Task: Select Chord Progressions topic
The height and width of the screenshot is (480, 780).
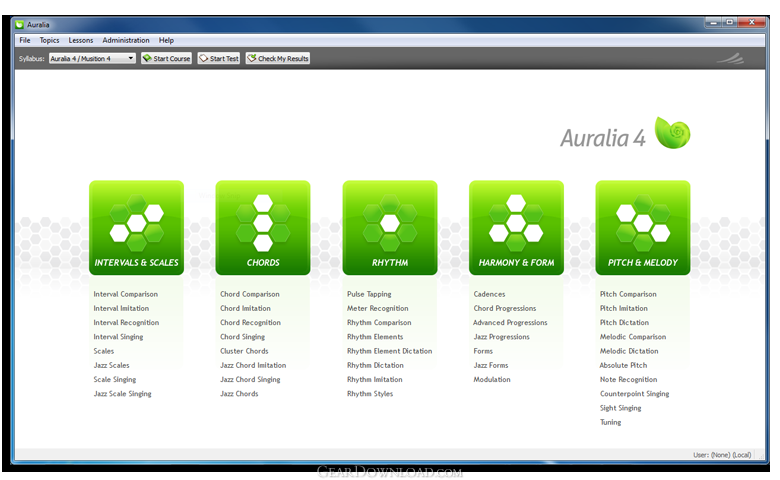Action: pyautogui.click(x=505, y=308)
